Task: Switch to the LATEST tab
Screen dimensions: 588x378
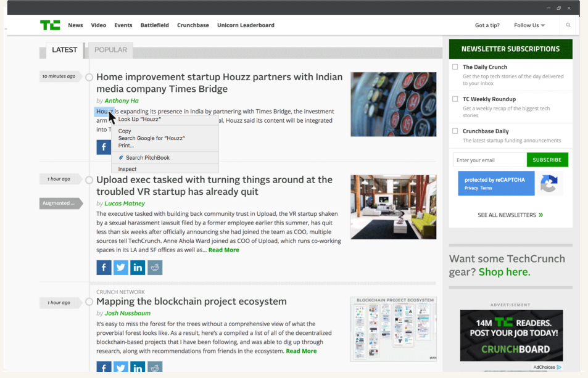Action: click(x=65, y=50)
